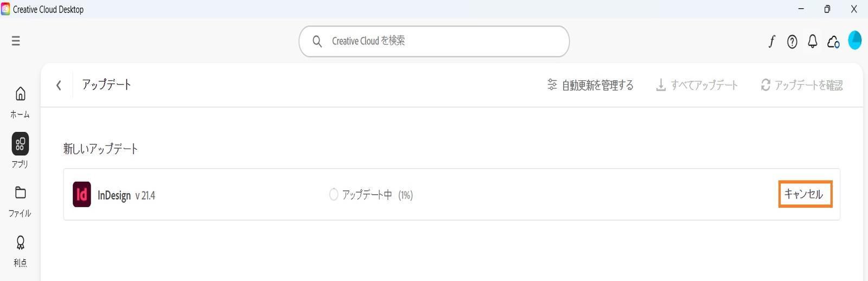Click the update progress spinner
The height and width of the screenshot is (281, 868).
click(x=334, y=194)
